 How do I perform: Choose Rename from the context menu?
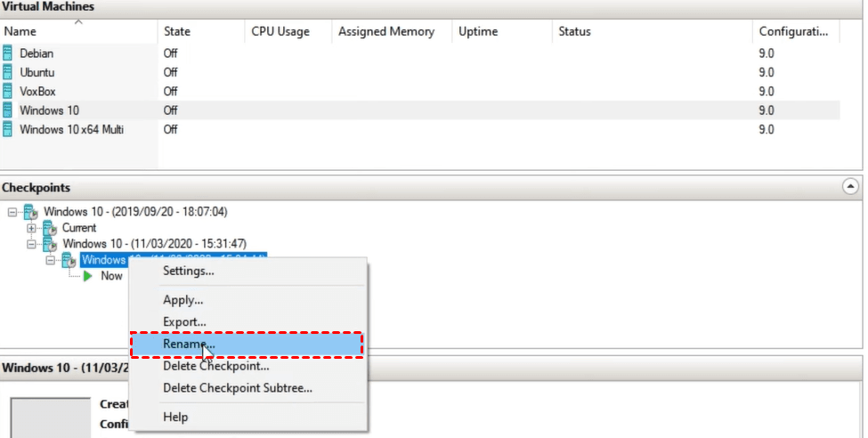coord(188,344)
